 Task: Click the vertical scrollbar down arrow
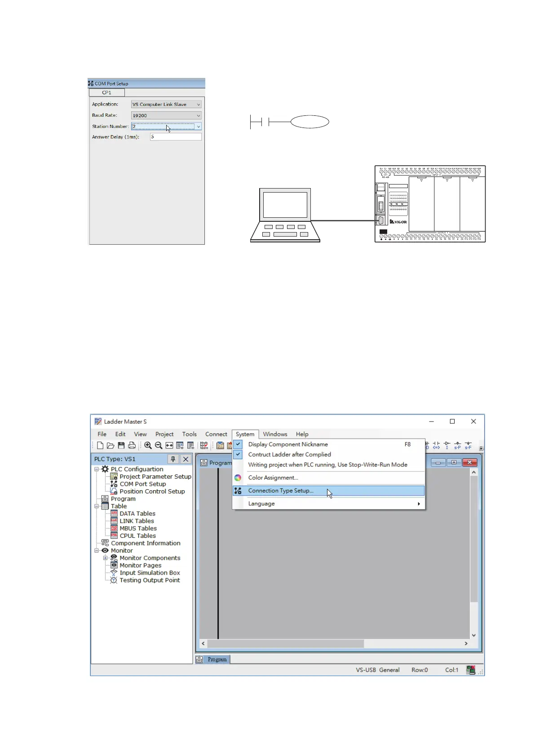pos(474,635)
